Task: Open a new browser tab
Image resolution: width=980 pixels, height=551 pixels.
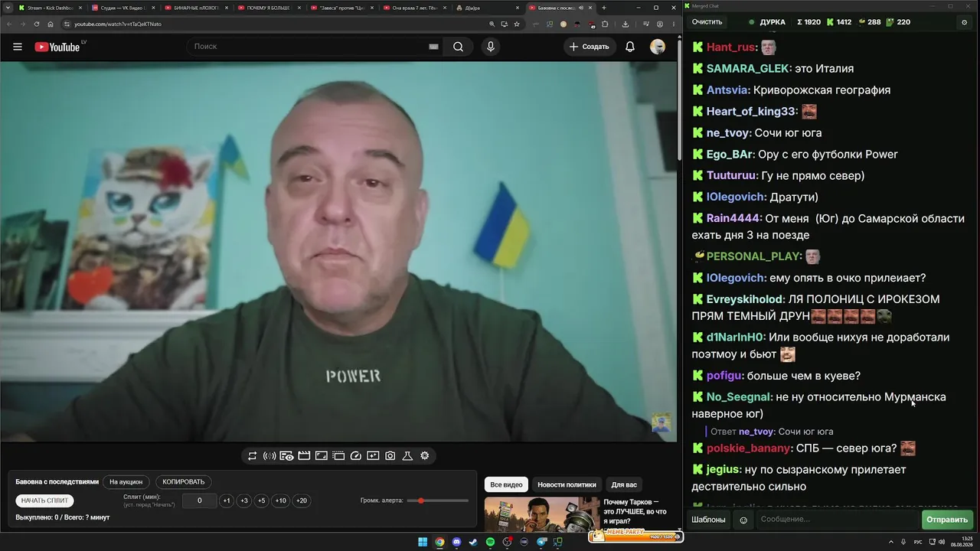Action: click(604, 8)
